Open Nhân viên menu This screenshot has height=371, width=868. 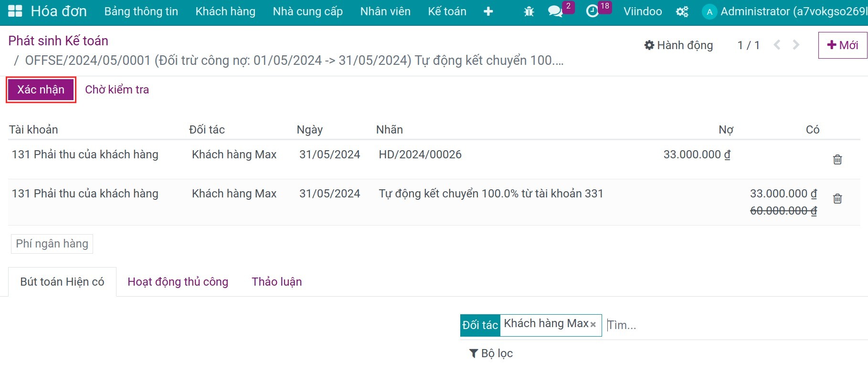(385, 11)
